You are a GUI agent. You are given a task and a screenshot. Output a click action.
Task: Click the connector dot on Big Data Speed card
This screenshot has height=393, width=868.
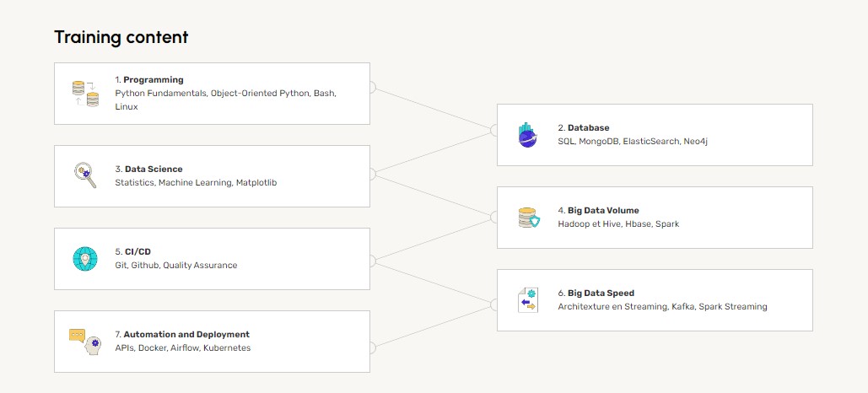click(497, 300)
